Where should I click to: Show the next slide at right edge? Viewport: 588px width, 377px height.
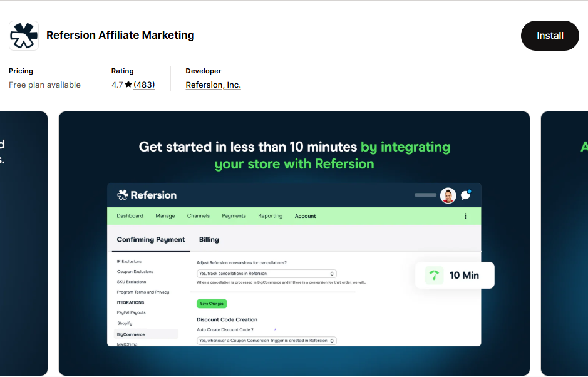[564, 243]
